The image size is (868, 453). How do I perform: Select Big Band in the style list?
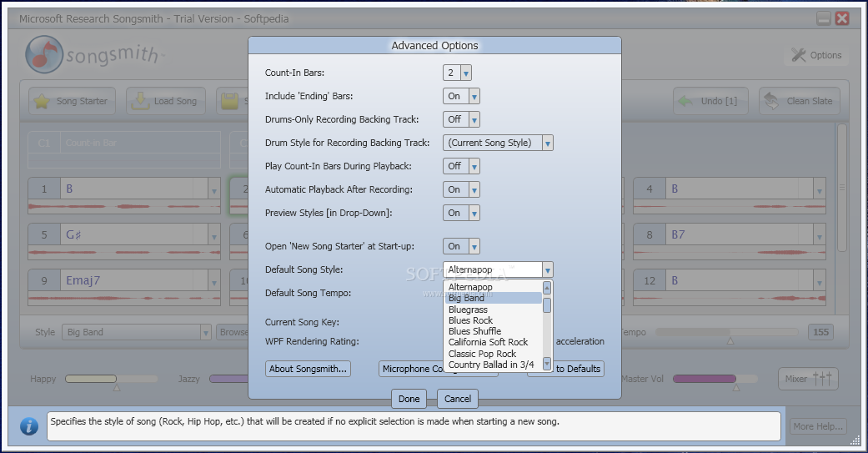pos(493,298)
